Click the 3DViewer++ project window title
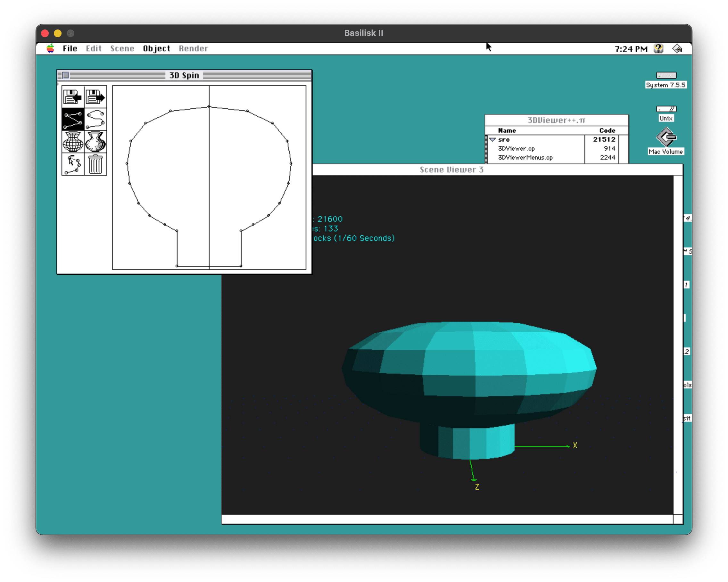 click(x=556, y=120)
